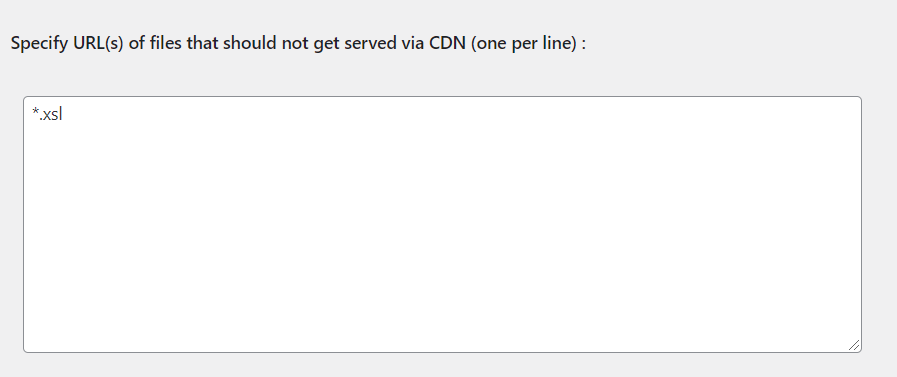Click the empty right side of the *.xsl line
Viewport: 897px width, 377px height.
[458, 114]
